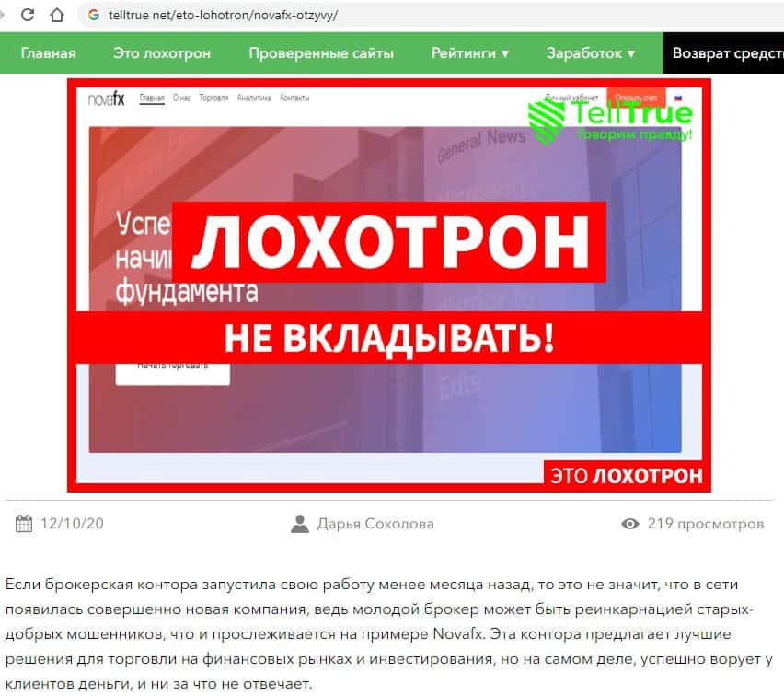Click the browser home icon
This screenshot has height=696, width=784.
click(x=57, y=15)
